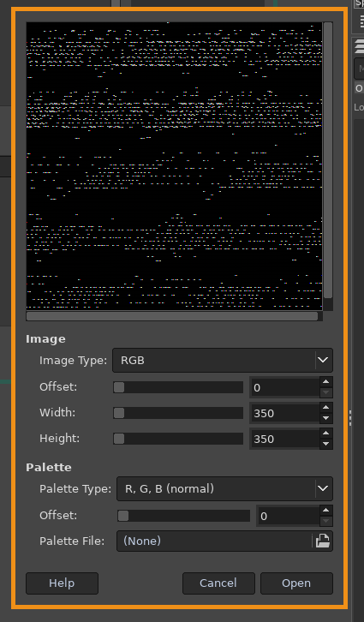Cancel the raw image import dialog
The height and width of the screenshot is (622, 364).
(x=218, y=583)
